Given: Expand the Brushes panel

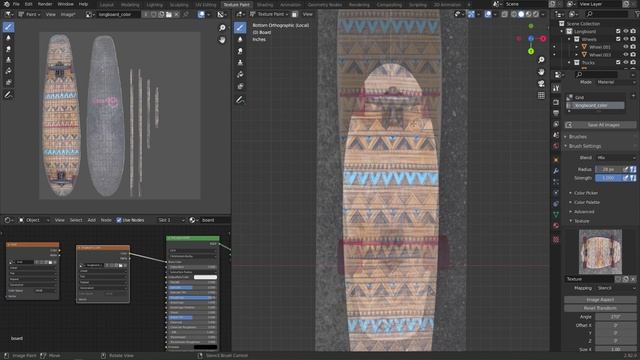Looking at the screenshot, I should click(577, 137).
